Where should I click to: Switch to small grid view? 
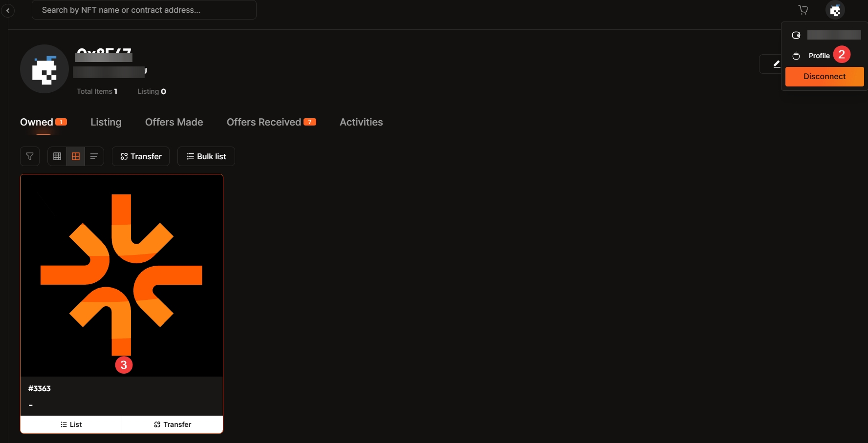pos(57,156)
